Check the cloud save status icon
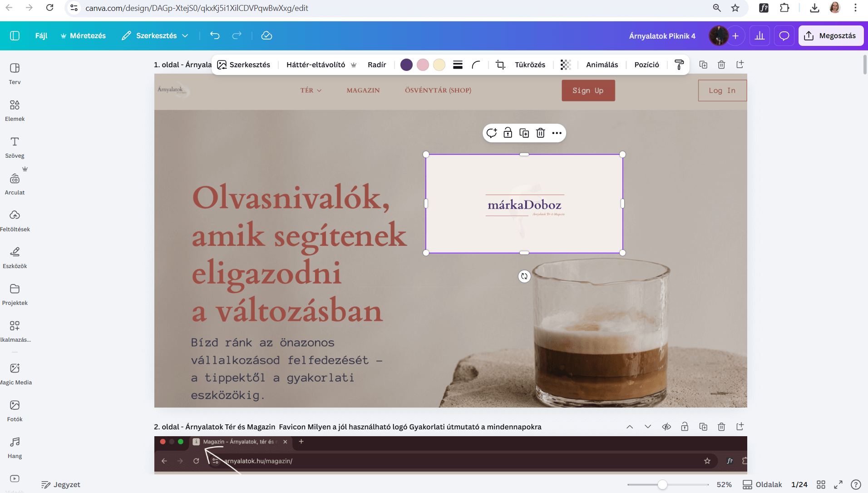Image resolution: width=868 pixels, height=493 pixels. (x=266, y=35)
